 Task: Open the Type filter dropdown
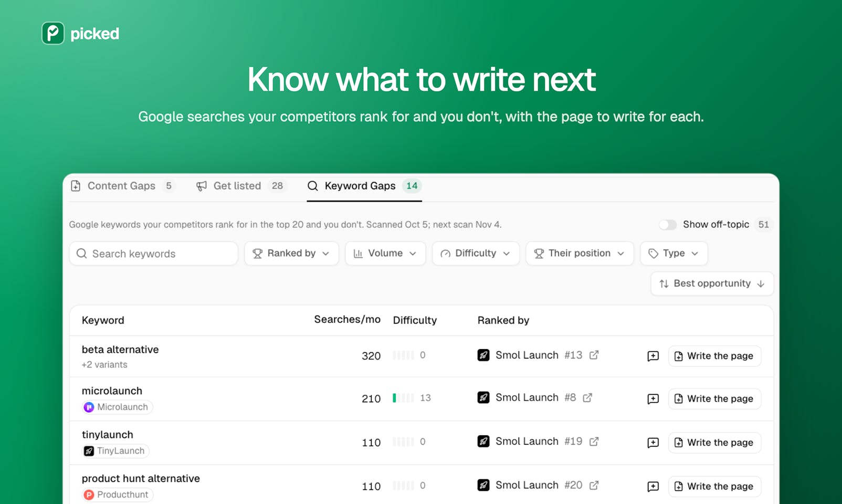click(x=674, y=254)
